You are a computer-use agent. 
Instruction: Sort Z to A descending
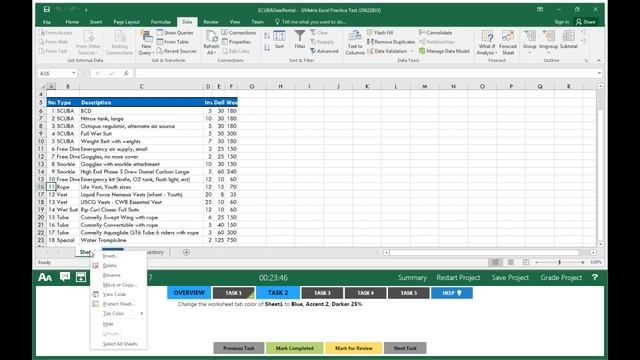(267, 48)
